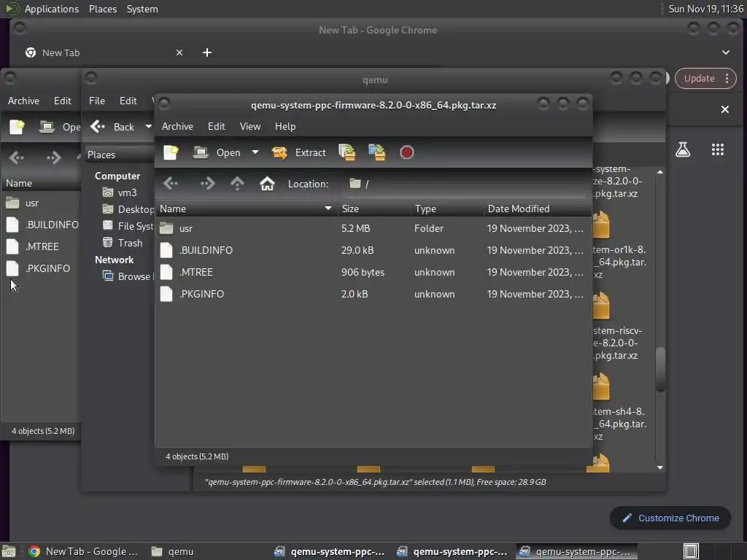
Task: Go forward using archive location forward arrow
Action: click(x=207, y=183)
